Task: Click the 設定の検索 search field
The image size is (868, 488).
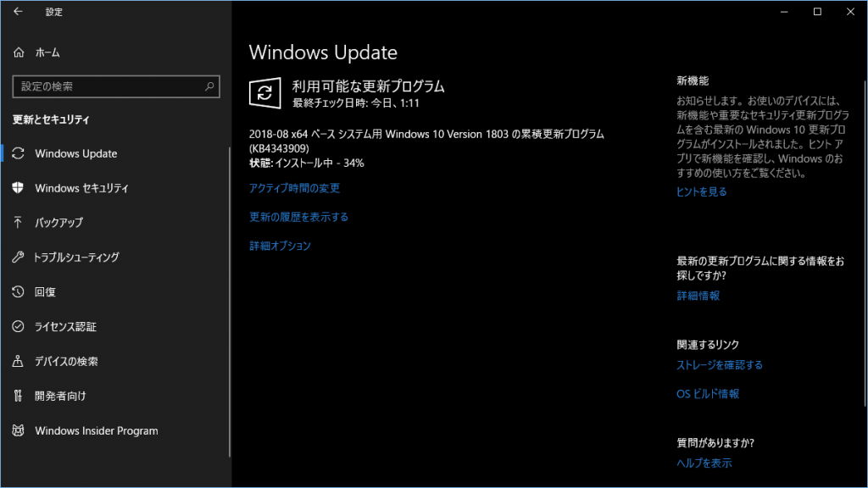Action: click(x=116, y=86)
